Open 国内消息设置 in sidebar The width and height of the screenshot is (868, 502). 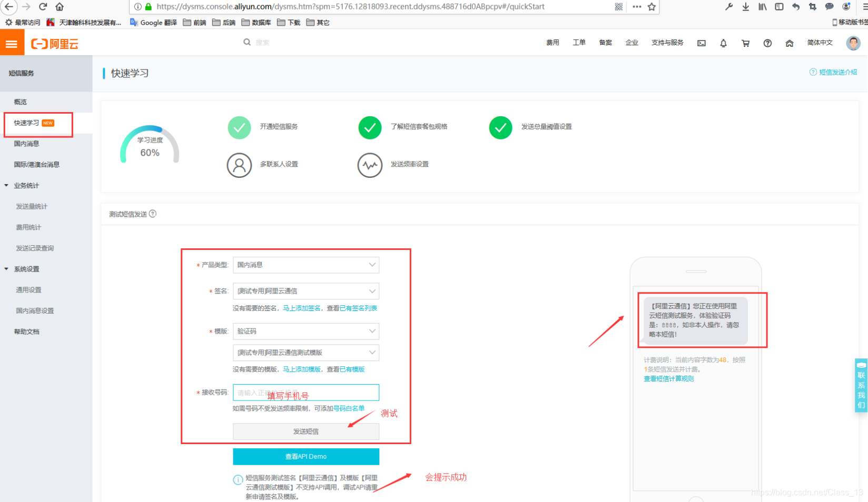(x=35, y=310)
